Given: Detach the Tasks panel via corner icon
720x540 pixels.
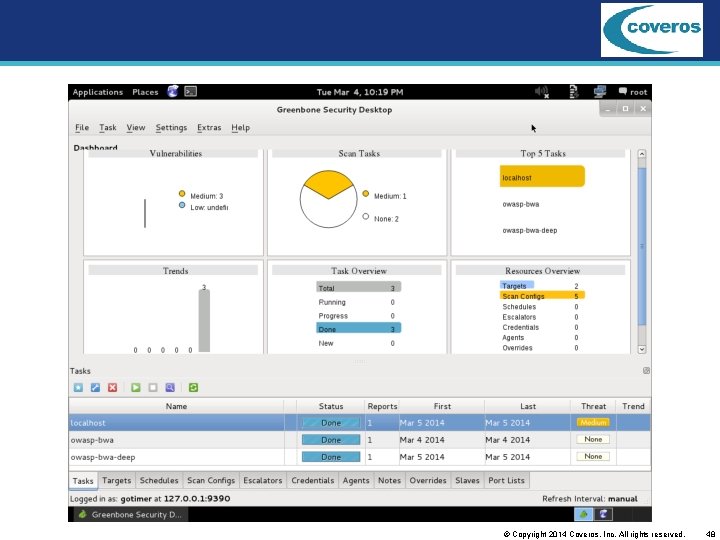Looking at the screenshot, I should [x=646, y=371].
